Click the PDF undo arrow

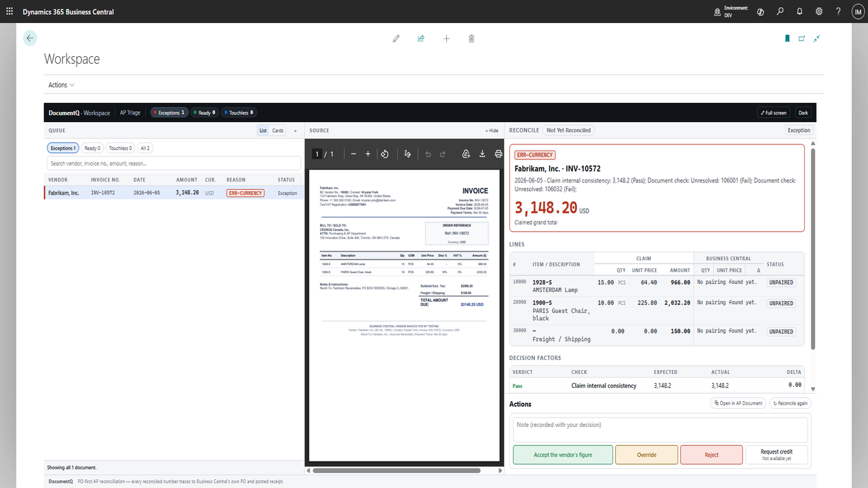click(428, 154)
